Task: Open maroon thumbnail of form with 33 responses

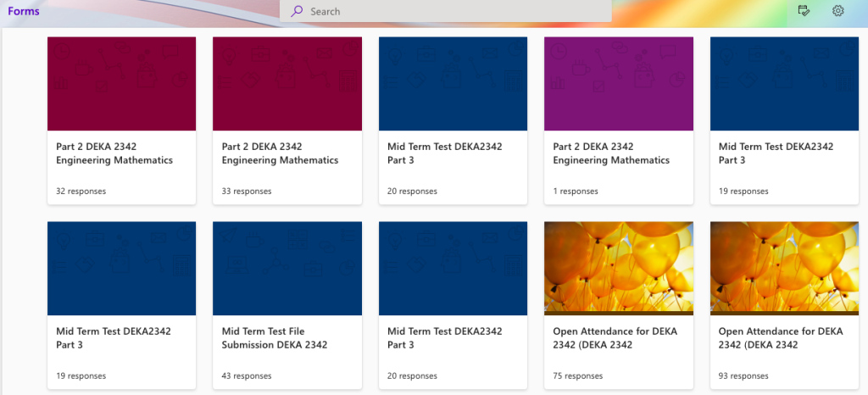Action: (287, 84)
